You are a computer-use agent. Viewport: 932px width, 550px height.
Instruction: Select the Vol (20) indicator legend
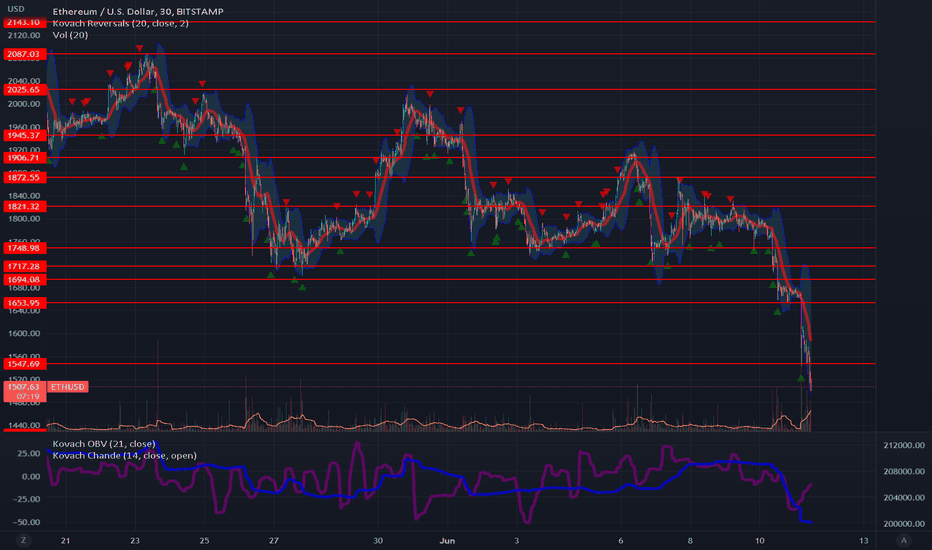pyautogui.click(x=70, y=35)
